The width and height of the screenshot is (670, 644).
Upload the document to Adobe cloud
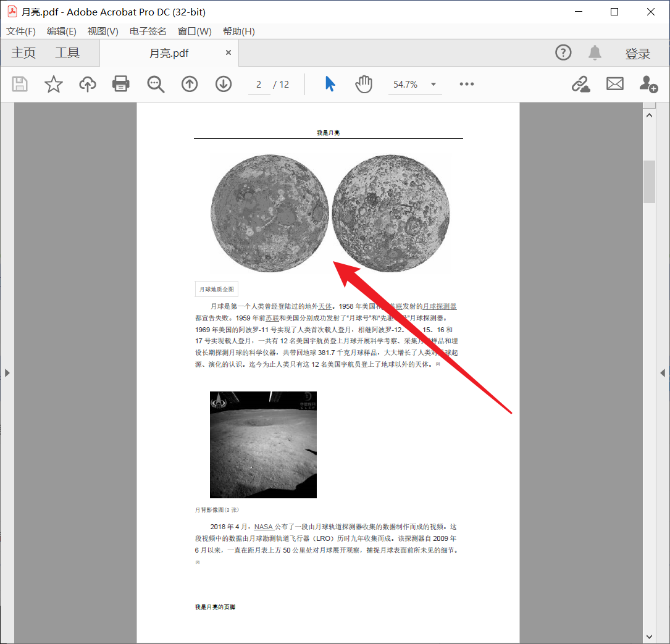pyautogui.click(x=87, y=84)
